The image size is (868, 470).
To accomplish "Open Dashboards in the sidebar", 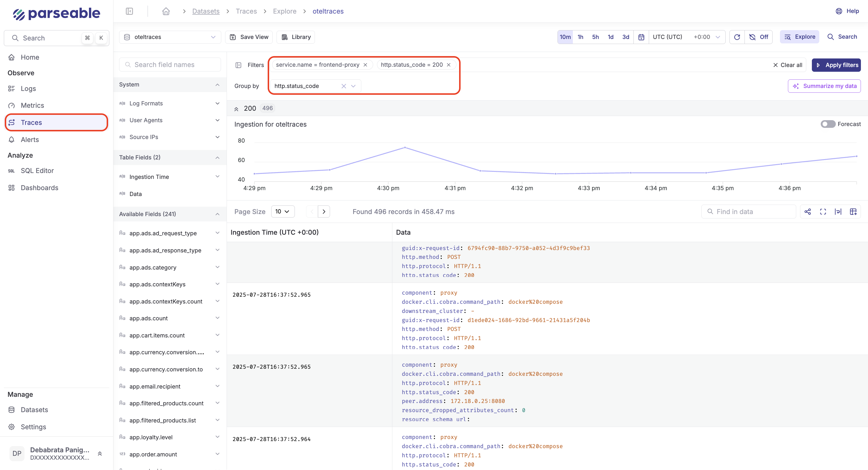I will click(x=57, y=187).
